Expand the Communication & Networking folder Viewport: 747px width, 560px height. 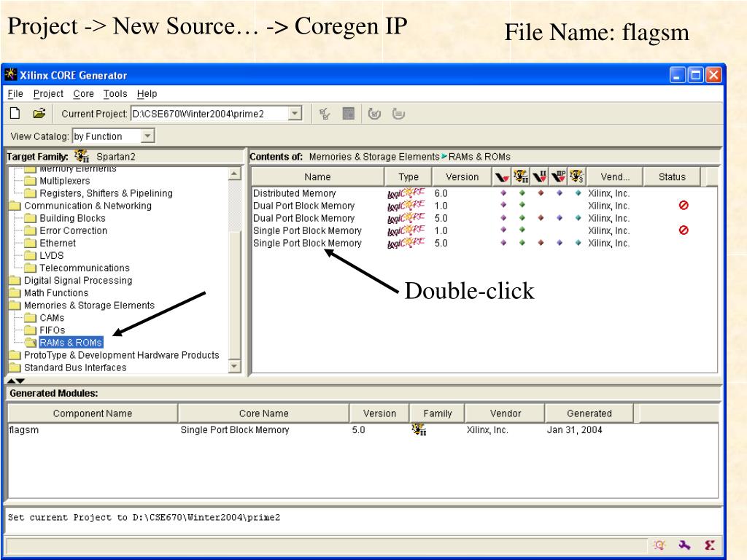15,206
